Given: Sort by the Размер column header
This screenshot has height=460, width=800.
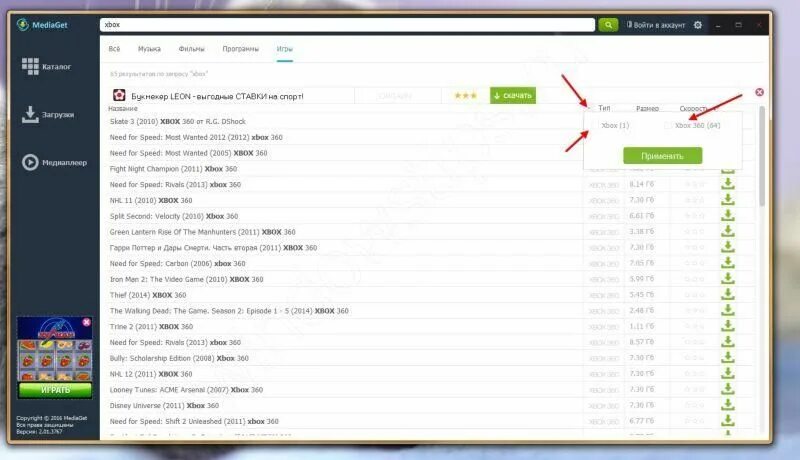Looking at the screenshot, I should [647, 108].
